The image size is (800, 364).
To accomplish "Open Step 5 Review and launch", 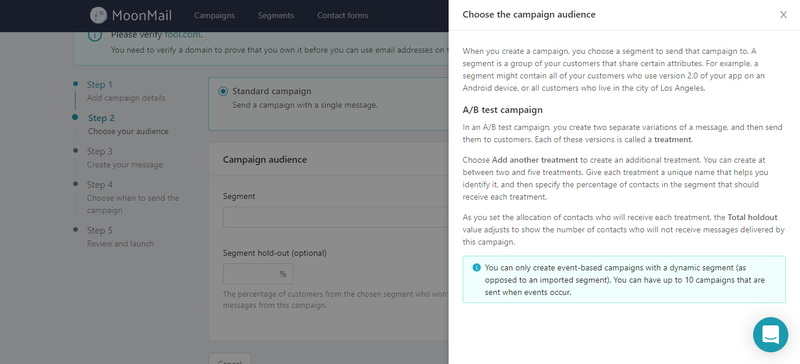I will point(120,236).
